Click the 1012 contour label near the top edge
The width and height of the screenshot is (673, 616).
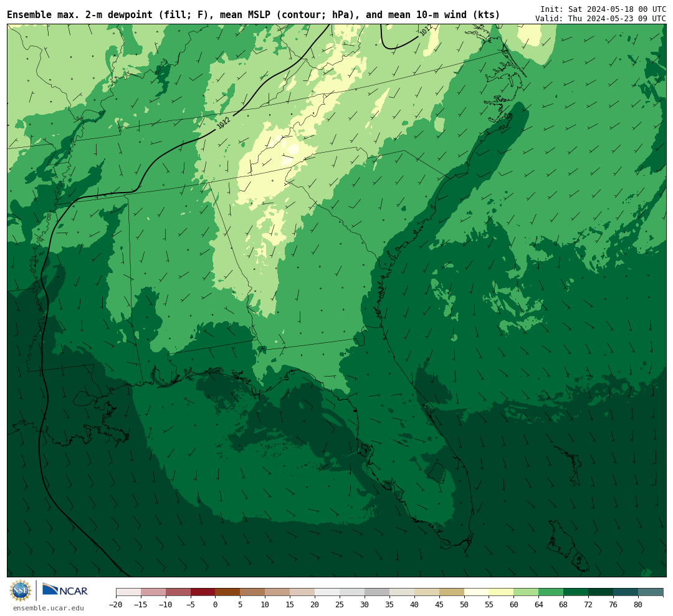pos(426,30)
